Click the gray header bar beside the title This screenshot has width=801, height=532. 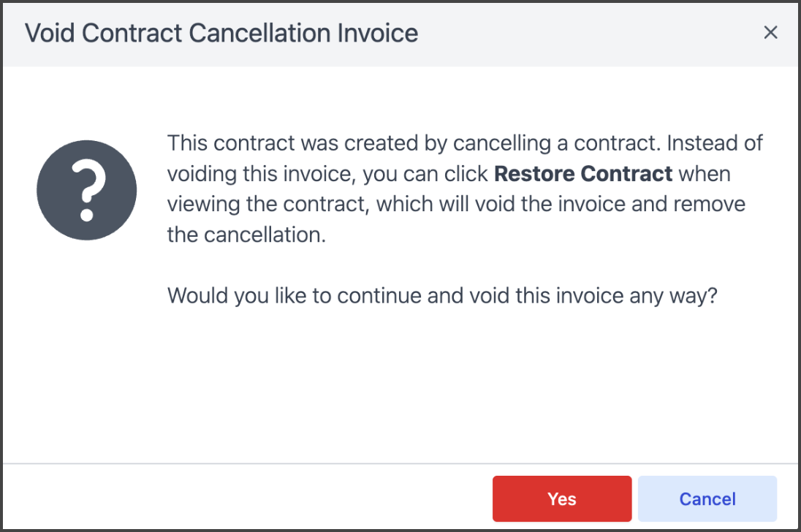(x=585, y=34)
